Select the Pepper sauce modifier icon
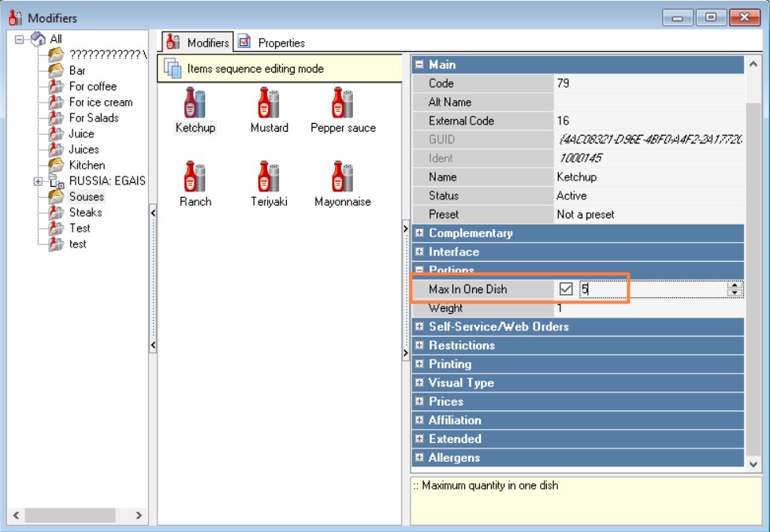Screen dimensions: 770x532 (342, 102)
